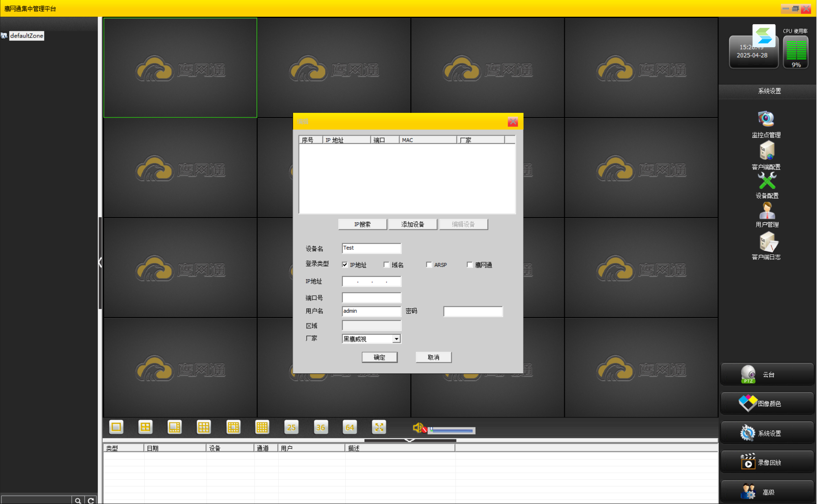Focus the 端口号 input field
The width and height of the screenshot is (817, 504).
[371, 298]
